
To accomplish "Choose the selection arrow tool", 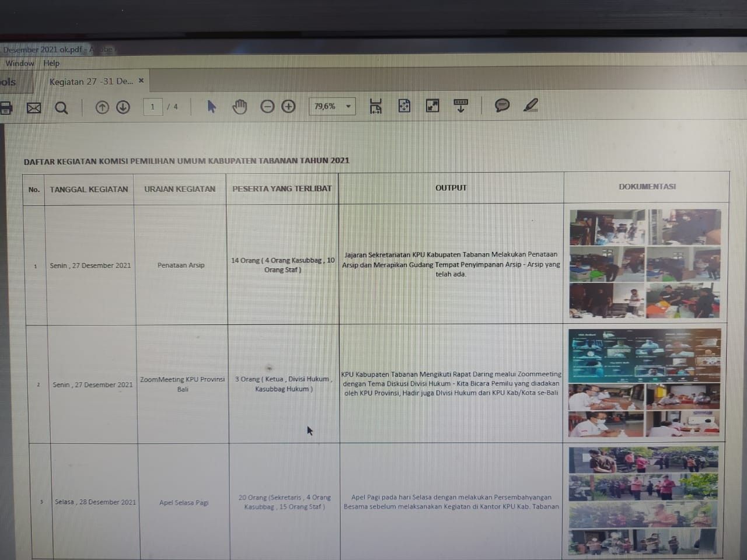I will pos(211,106).
